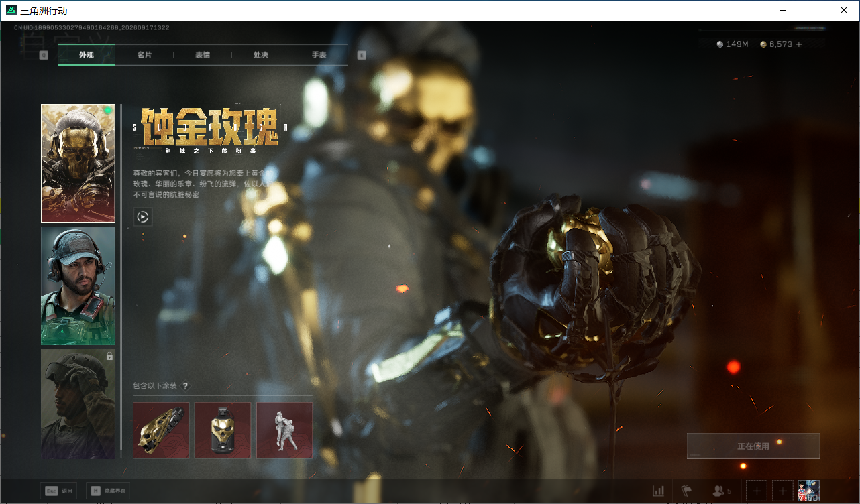Click the 6,573 gold currency balance
860x504 pixels.
click(776, 44)
